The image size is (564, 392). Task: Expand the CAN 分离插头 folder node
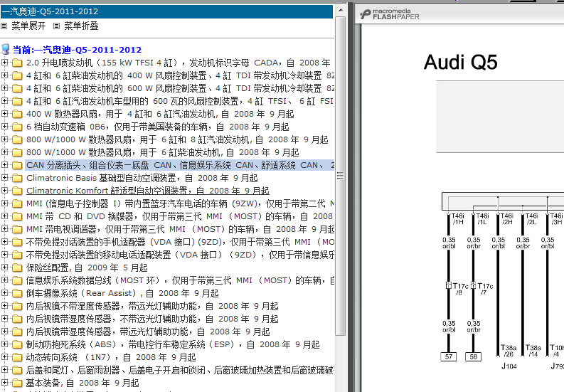click(4, 165)
